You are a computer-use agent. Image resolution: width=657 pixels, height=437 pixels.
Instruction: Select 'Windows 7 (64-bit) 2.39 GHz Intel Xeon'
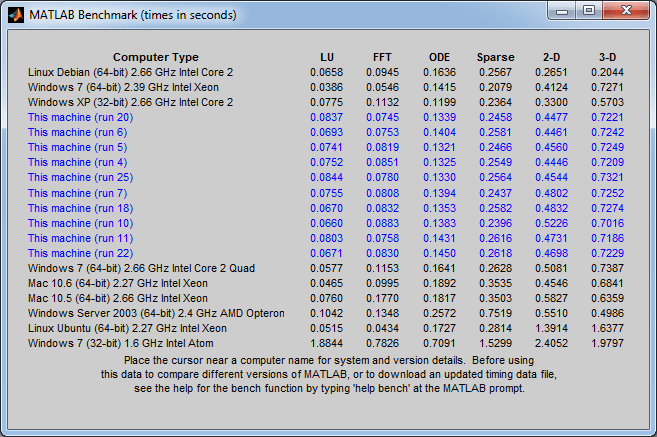pos(123,87)
